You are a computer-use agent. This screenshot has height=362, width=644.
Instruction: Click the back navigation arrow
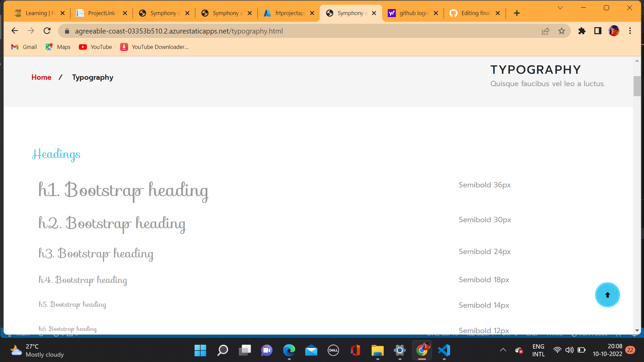tap(15, 31)
